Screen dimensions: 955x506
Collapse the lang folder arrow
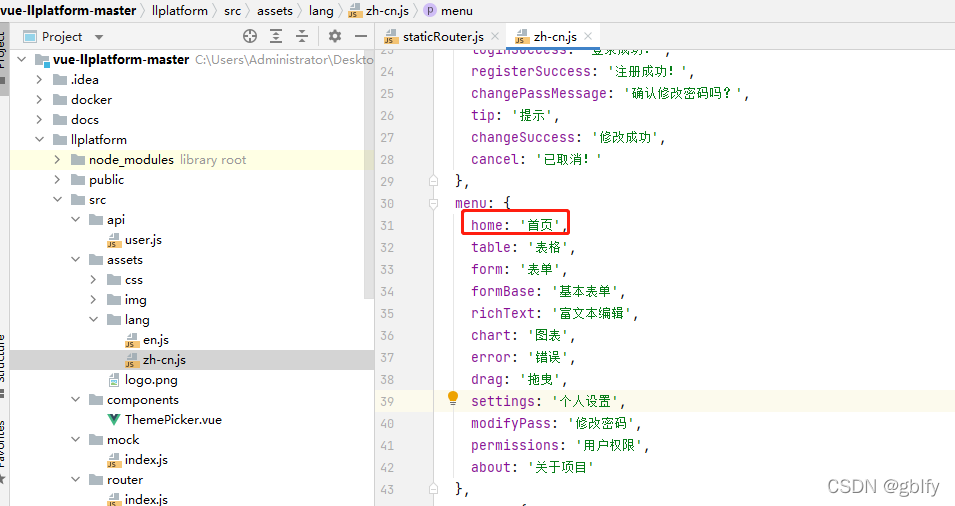[93, 319]
